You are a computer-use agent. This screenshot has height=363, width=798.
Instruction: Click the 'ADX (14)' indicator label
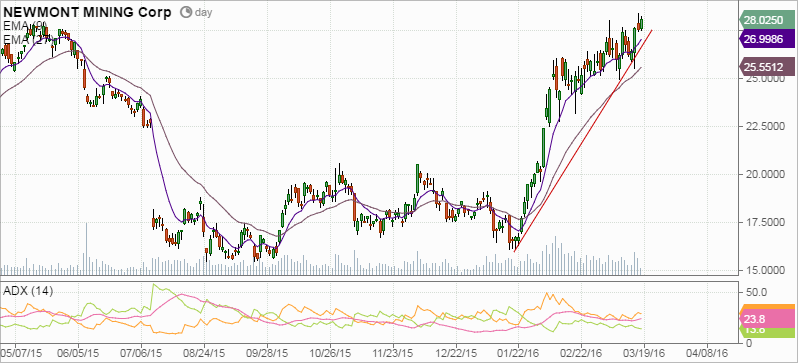28,291
